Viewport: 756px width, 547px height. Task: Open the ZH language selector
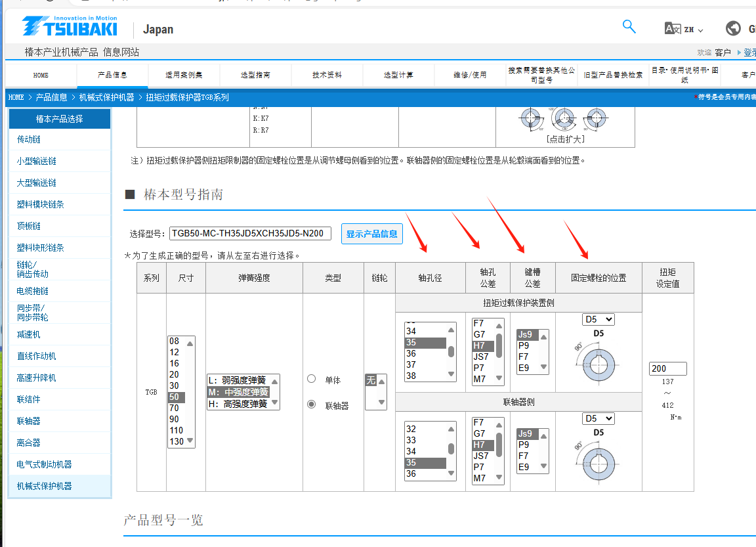pyautogui.click(x=684, y=29)
